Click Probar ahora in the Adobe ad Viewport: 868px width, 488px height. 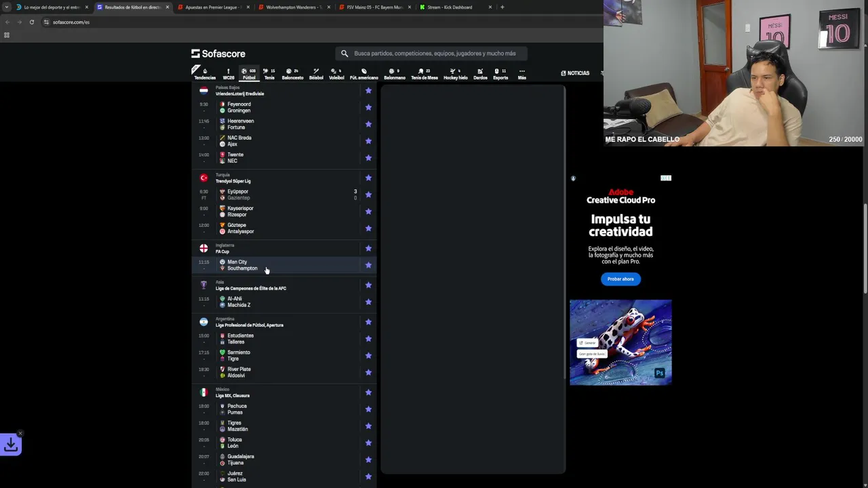(620, 279)
